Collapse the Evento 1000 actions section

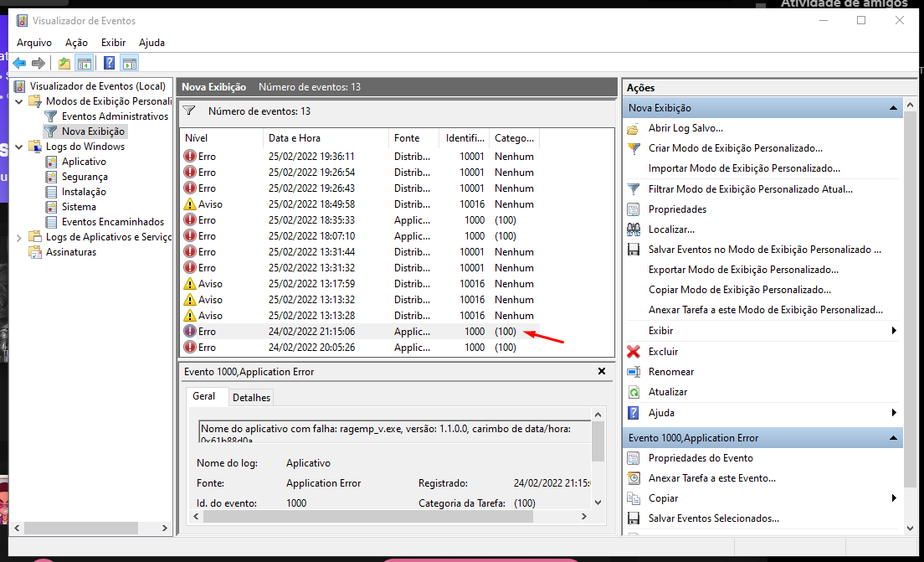[893, 438]
